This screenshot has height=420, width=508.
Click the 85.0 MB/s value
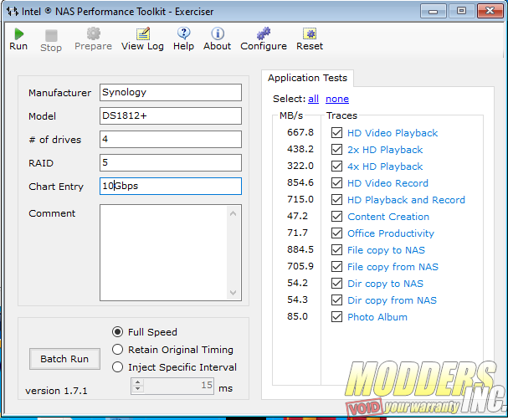[297, 316]
